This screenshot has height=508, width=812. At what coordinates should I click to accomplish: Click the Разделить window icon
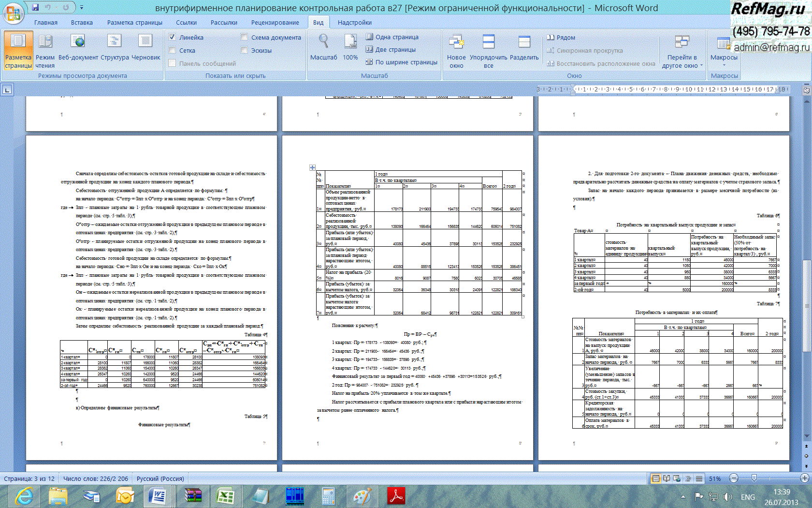click(x=524, y=42)
